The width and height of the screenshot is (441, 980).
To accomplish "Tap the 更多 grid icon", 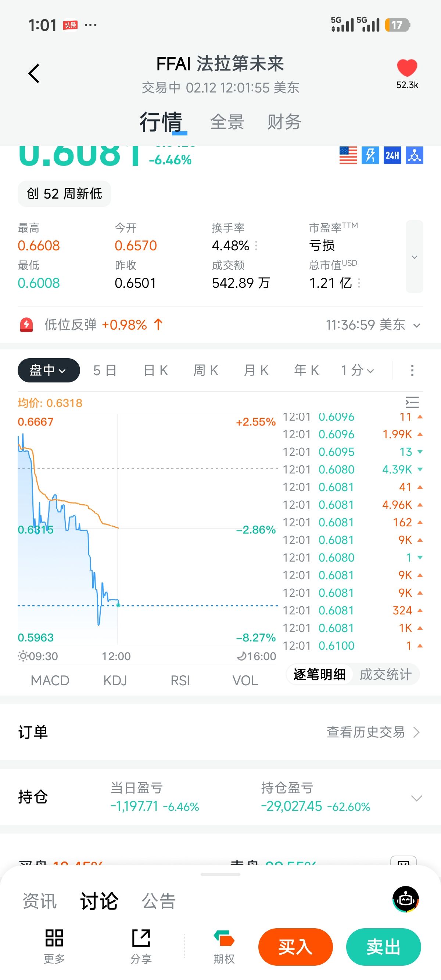I will click(54, 938).
